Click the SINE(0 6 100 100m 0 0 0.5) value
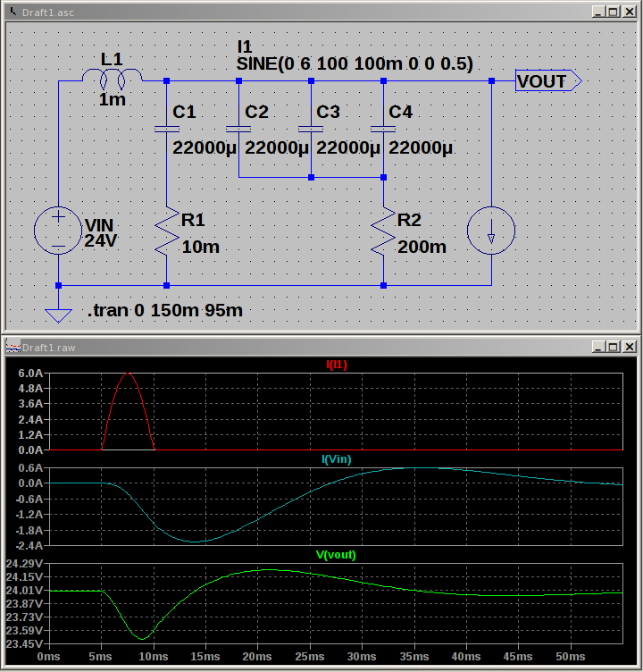The image size is (643, 672). tap(355, 63)
